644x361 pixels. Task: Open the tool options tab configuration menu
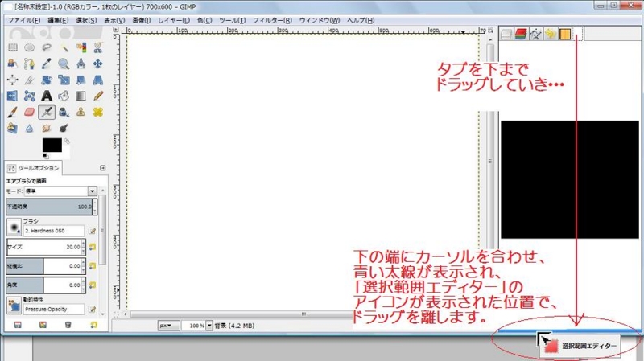click(103, 168)
